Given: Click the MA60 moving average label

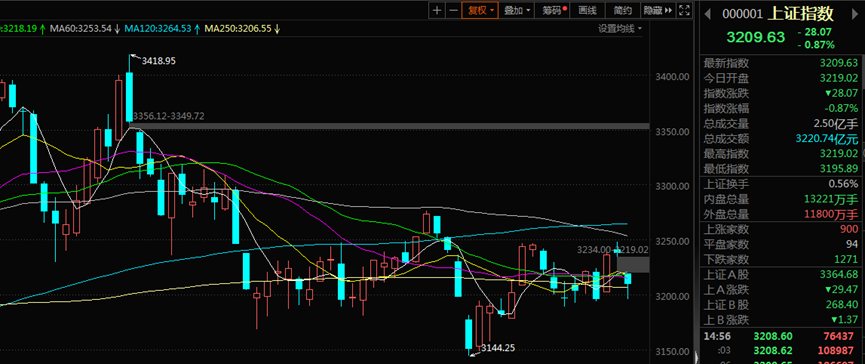Looking at the screenshot, I should [x=85, y=29].
